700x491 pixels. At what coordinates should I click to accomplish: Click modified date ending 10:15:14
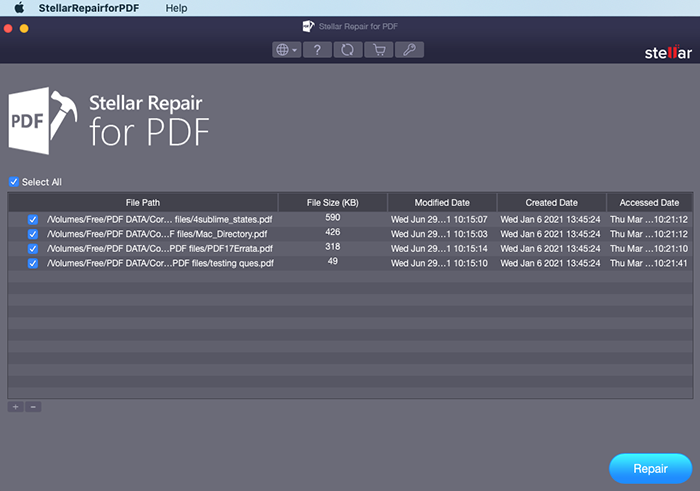click(439, 249)
